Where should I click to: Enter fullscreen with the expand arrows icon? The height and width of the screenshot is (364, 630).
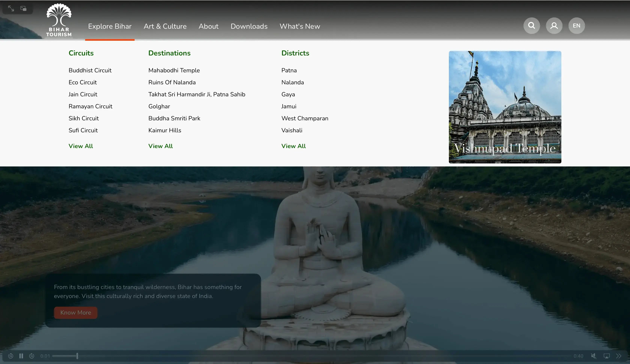pyautogui.click(x=11, y=8)
